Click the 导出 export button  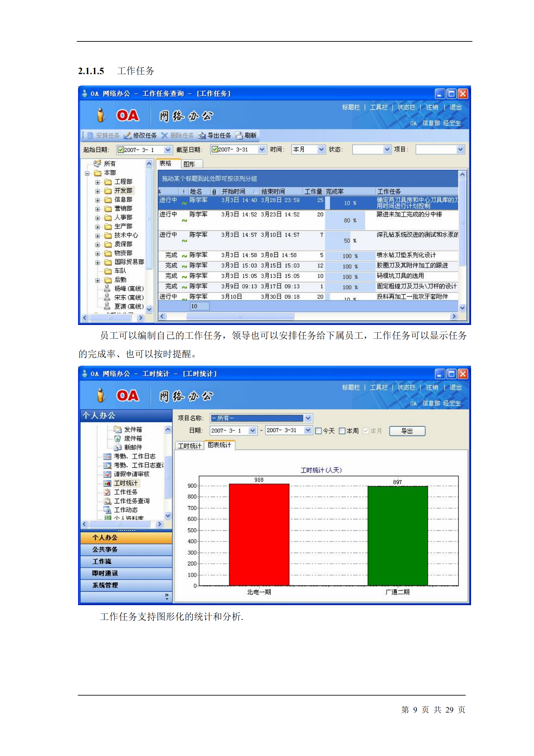pyautogui.click(x=407, y=431)
